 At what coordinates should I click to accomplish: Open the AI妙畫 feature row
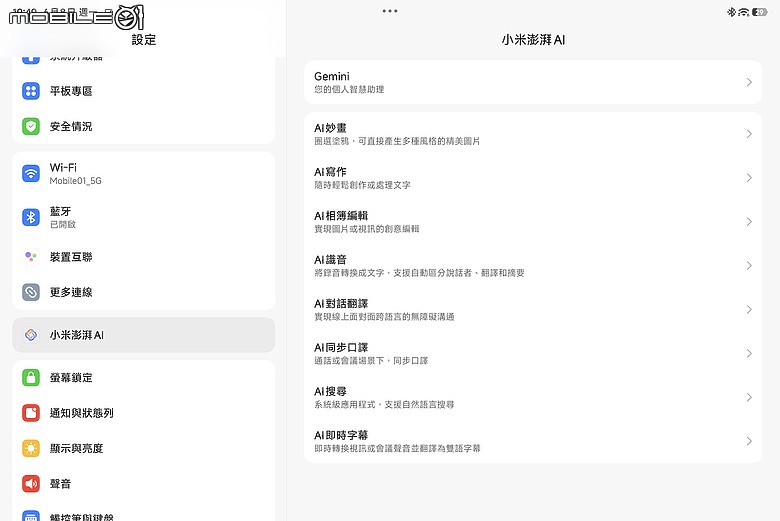(x=533, y=134)
